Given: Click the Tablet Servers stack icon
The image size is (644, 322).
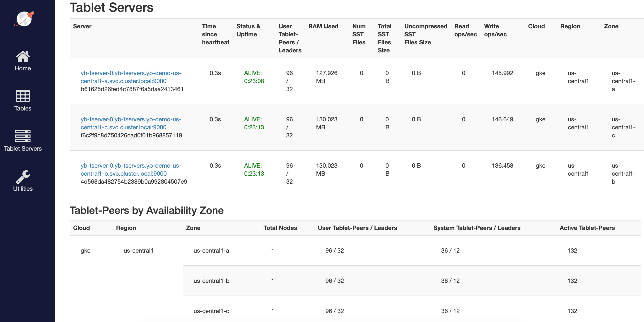Looking at the screenshot, I should [x=23, y=136].
